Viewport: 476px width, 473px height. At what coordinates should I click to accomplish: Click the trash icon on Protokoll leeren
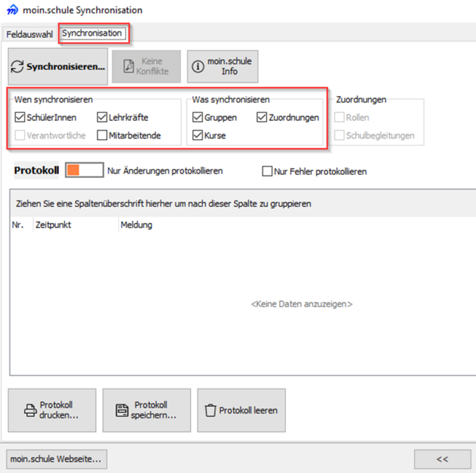point(210,410)
